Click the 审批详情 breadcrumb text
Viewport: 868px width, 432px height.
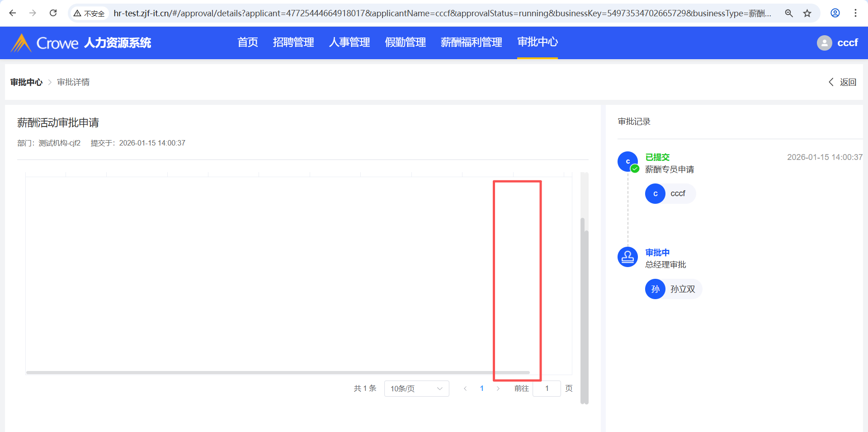pyautogui.click(x=73, y=82)
